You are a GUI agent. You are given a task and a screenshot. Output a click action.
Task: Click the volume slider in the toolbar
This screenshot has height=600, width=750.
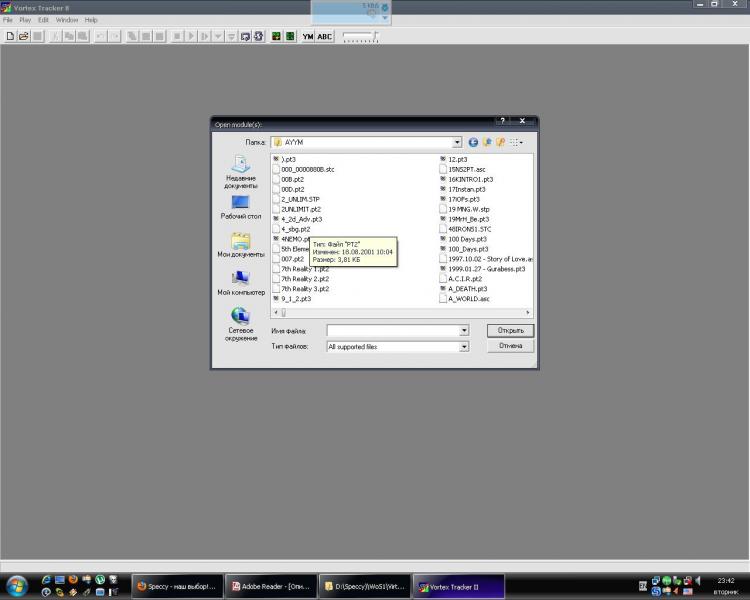tap(361, 36)
